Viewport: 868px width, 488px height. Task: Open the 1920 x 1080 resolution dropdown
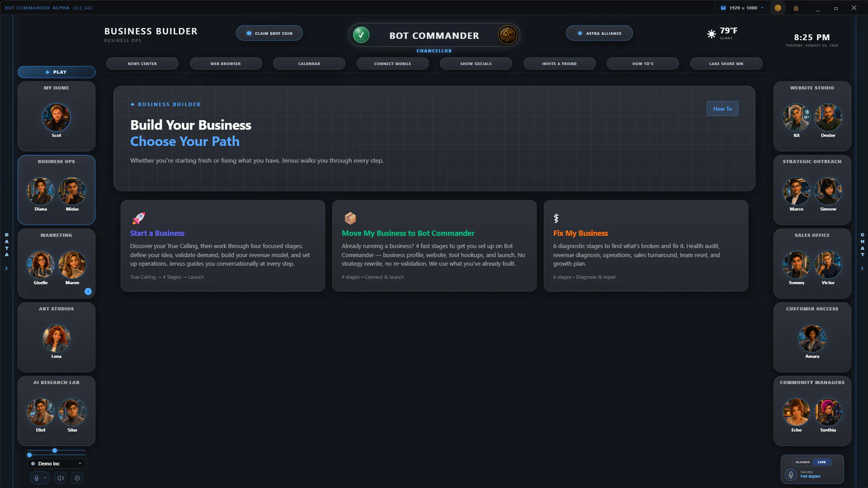pos(742,8)
